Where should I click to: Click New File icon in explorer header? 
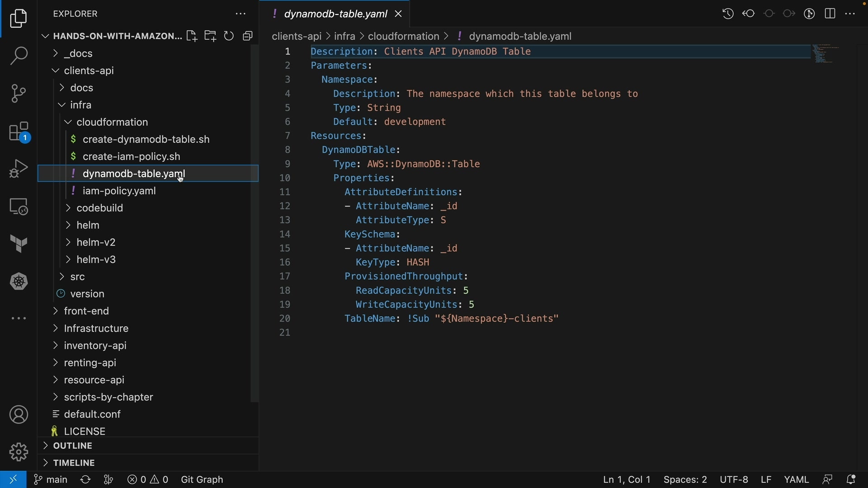pos(192,36)
